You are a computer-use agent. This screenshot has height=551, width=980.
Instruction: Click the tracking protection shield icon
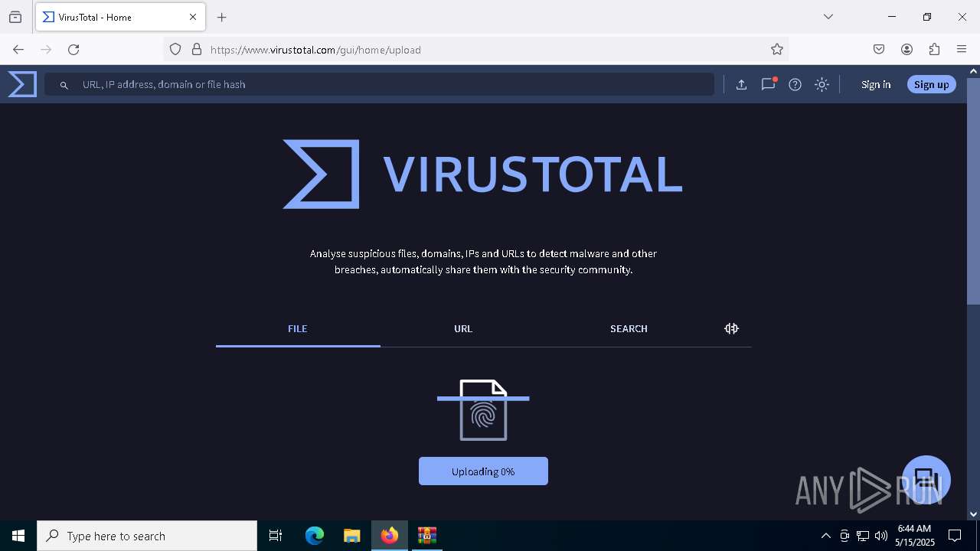tap(175, 50)
